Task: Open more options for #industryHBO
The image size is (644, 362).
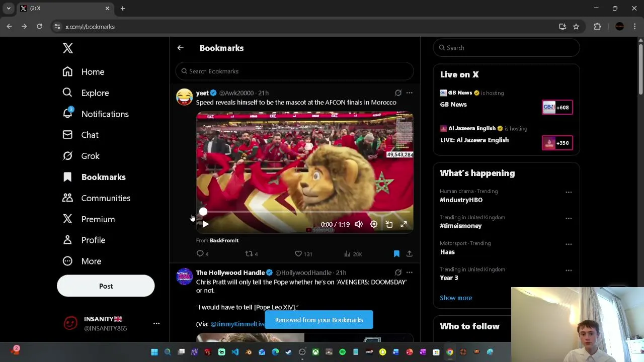Action: [569, 193]
